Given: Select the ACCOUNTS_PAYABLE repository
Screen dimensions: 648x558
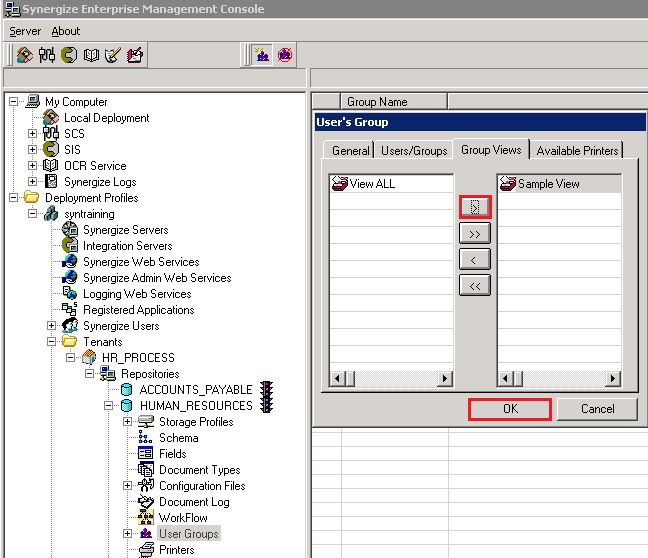Looking at the screenshot, I should point(196,390).
